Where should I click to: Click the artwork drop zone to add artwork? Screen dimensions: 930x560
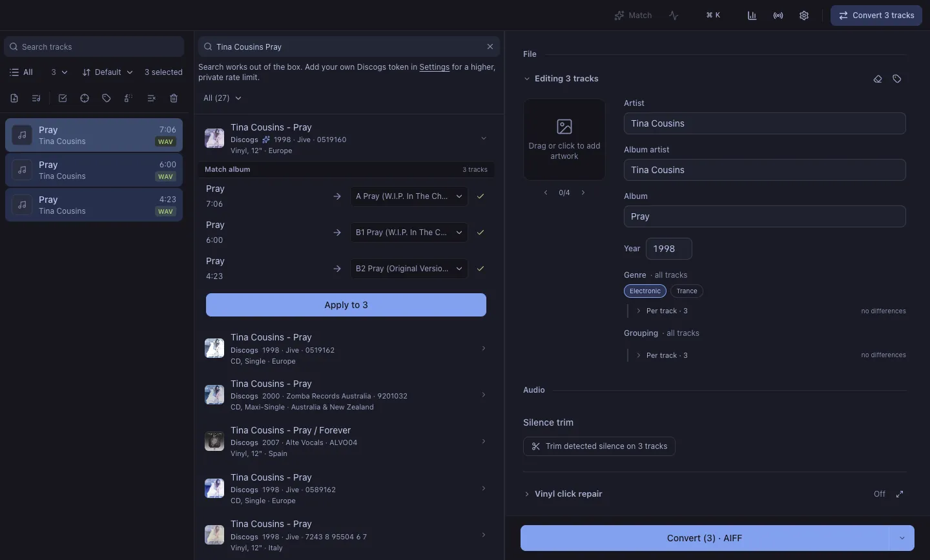point(564,140)
